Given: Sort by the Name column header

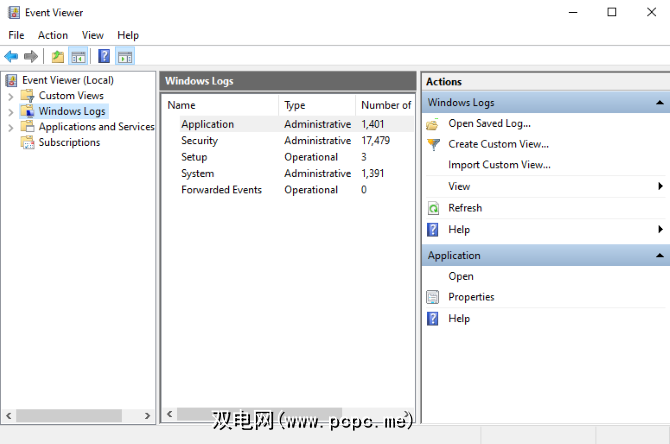Looking at the screenshot, I should (x=221, y=105).
